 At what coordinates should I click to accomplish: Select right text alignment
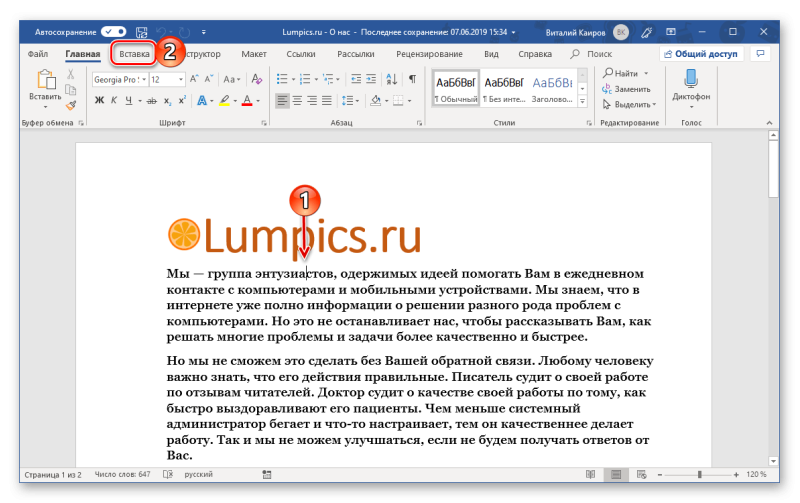coord(312,100)
